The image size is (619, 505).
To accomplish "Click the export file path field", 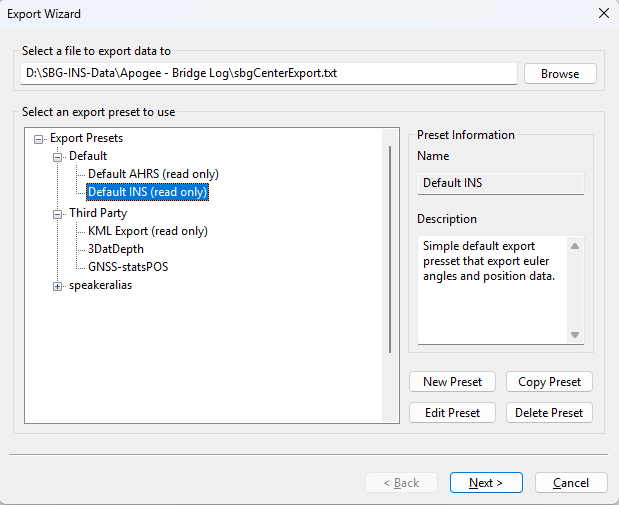I will pos(268,74).
